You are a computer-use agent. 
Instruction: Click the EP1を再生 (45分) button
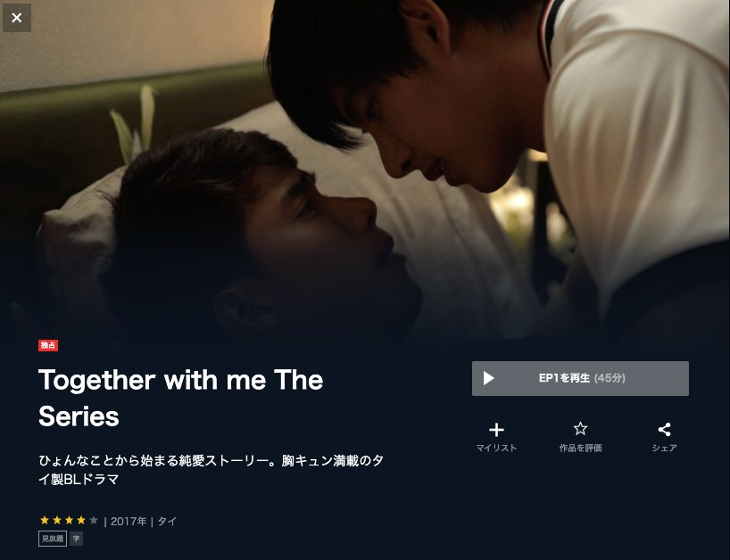[580, 378]
